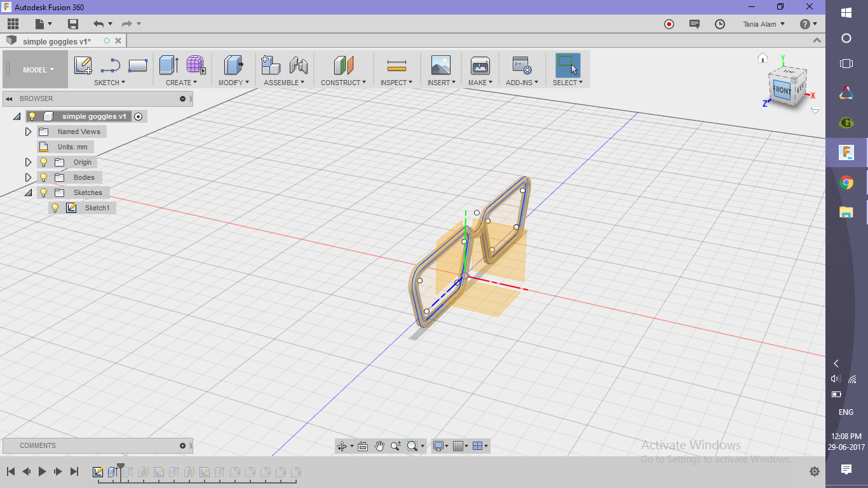Open Tania Alam account dropdown
Image resolution: width=868 pixels, height=488 pixels.
click(764, 24)
